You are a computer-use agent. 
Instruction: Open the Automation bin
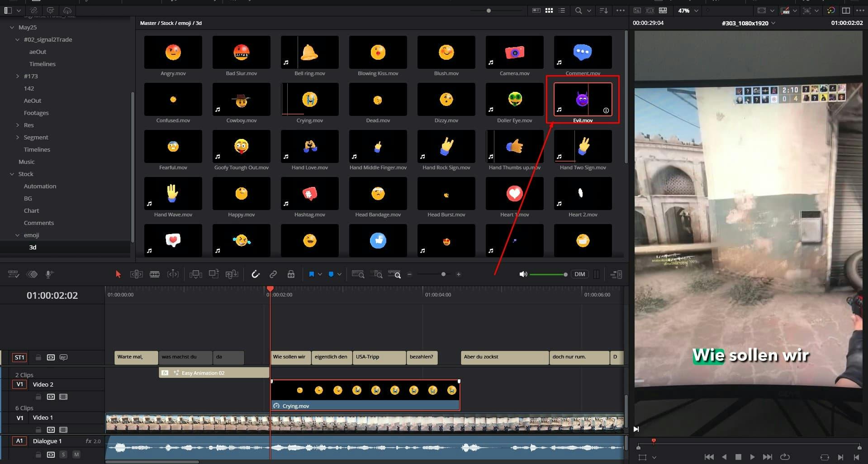point(40,186)
